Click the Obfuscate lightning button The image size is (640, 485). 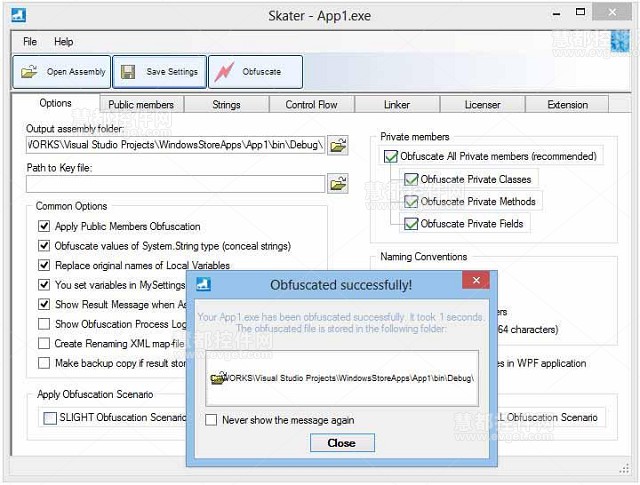pyautogui.click(x=256, y=72)
